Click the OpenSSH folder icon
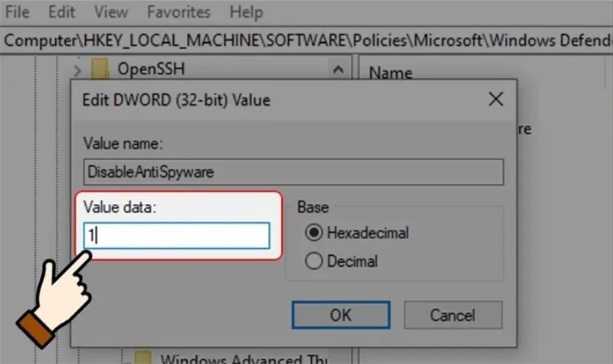 coord(100,70)
